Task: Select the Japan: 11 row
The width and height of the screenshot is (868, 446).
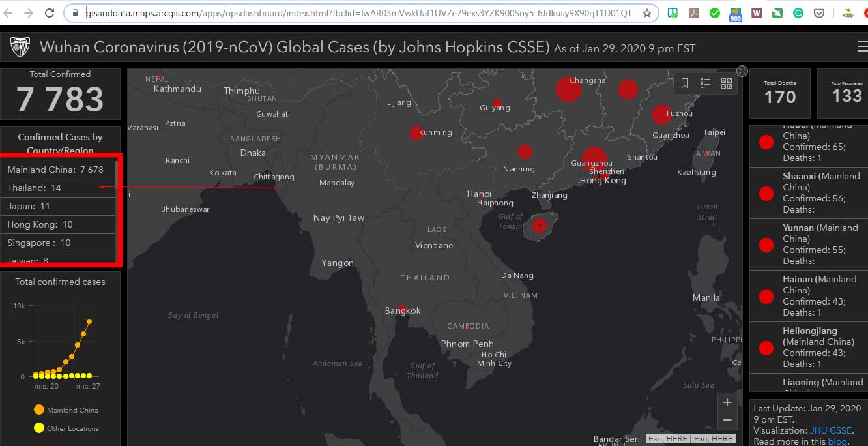Action: tap(59, 206)
